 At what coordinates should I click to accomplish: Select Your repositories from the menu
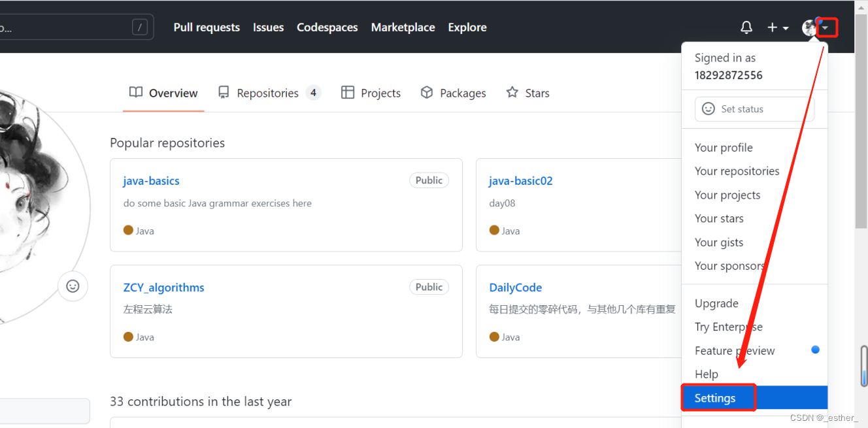point(754,171)
